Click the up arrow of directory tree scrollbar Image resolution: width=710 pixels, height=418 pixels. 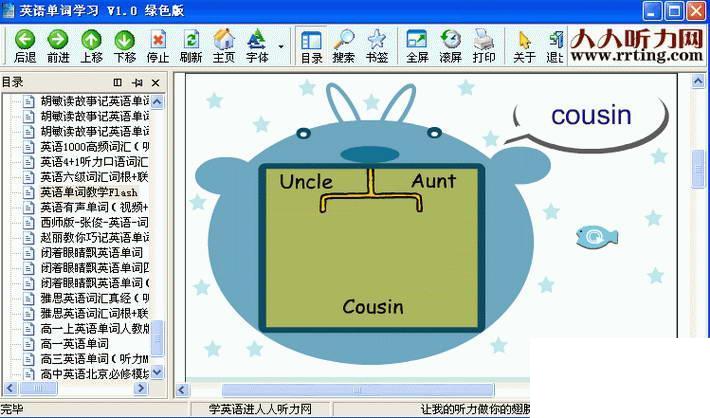[x=157, y=101]
